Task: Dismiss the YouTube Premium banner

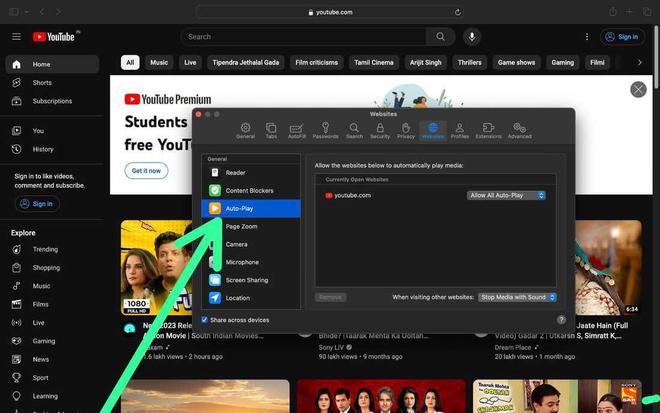Action: [638, 89]
